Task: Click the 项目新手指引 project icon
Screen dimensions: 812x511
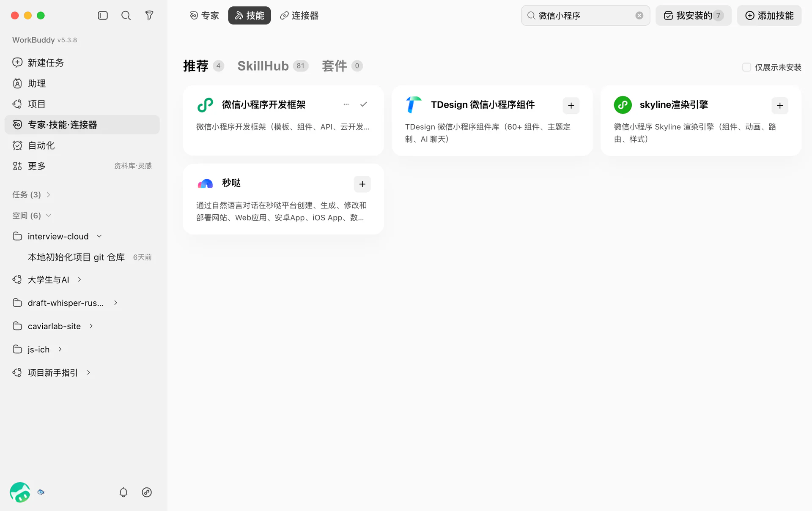Action: tap(17, 372)
